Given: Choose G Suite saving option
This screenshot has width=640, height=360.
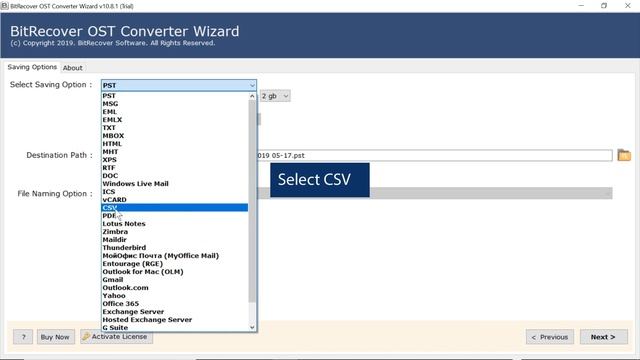Looking at the screenshot, I should click(175, 327).
